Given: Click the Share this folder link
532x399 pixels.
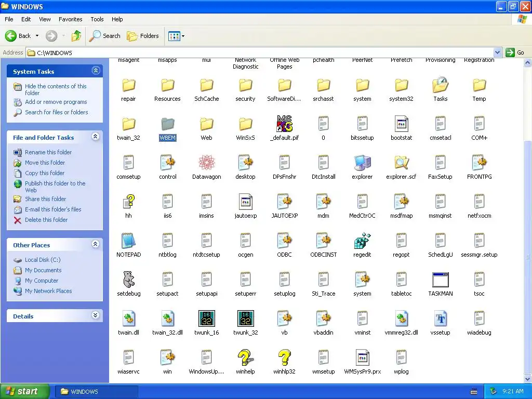Looking at the screenshot, I should (x=46, y=199).
